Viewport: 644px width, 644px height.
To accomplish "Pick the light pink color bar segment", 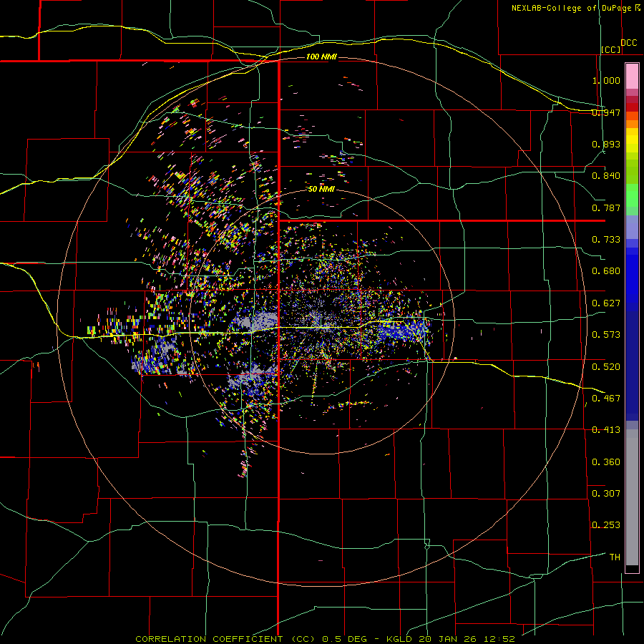I will tap(632, 77).
